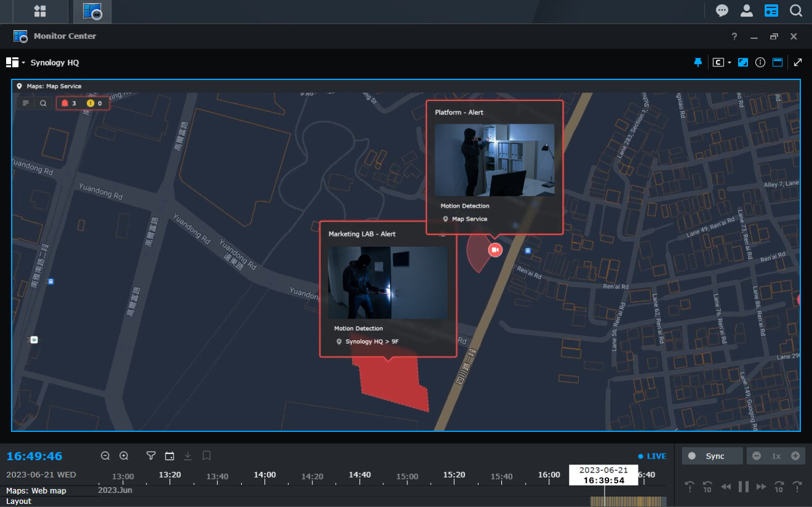Click the red camera marker on the map
The image size is (812, 507).
coord(495,250)
